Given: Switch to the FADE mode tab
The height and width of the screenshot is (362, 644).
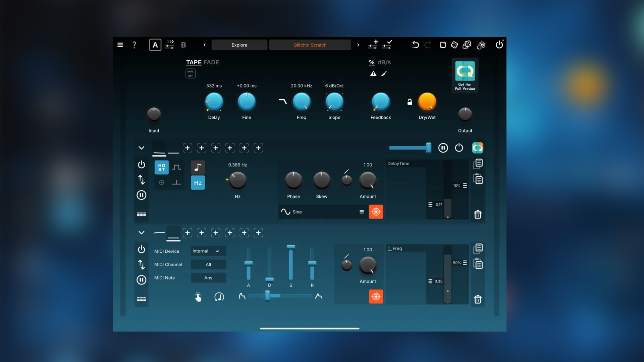Looking at the screenshot, I should (x=211, y=62).
